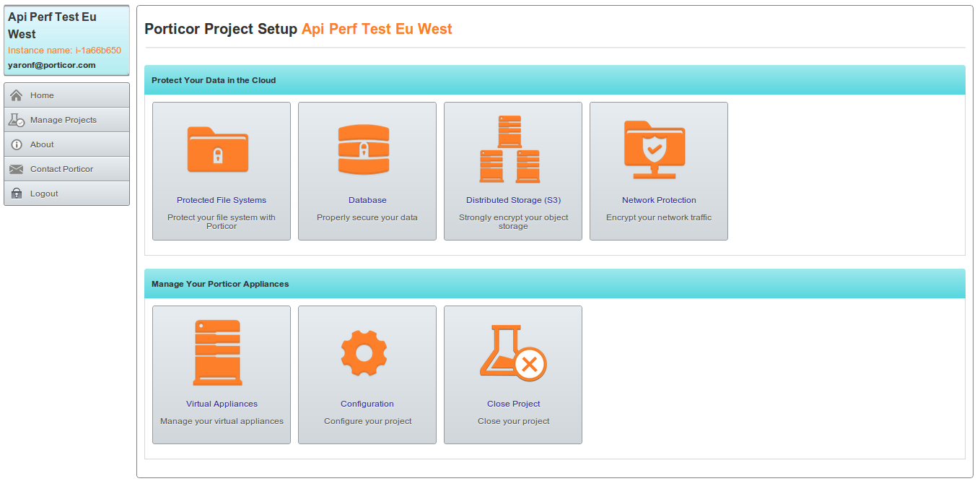Click the Distributed Storage servers icon
This screenshot has width=980, height=489.
[x=509, y=150]
